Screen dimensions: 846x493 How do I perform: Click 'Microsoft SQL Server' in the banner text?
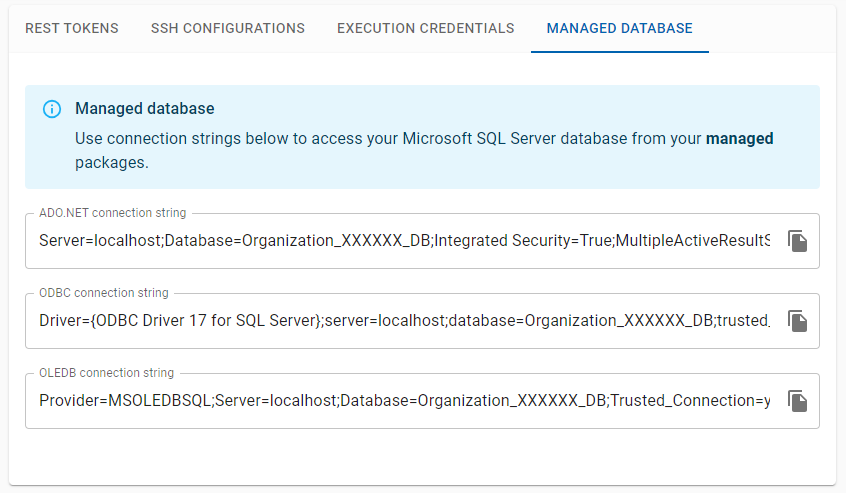(x=472, y=139)
